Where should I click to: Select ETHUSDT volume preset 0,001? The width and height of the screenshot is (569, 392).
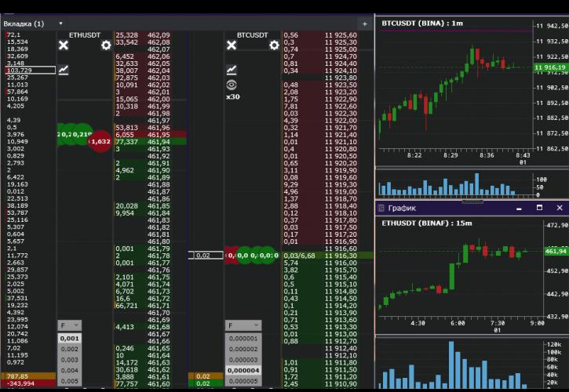(x=69, y=339)
